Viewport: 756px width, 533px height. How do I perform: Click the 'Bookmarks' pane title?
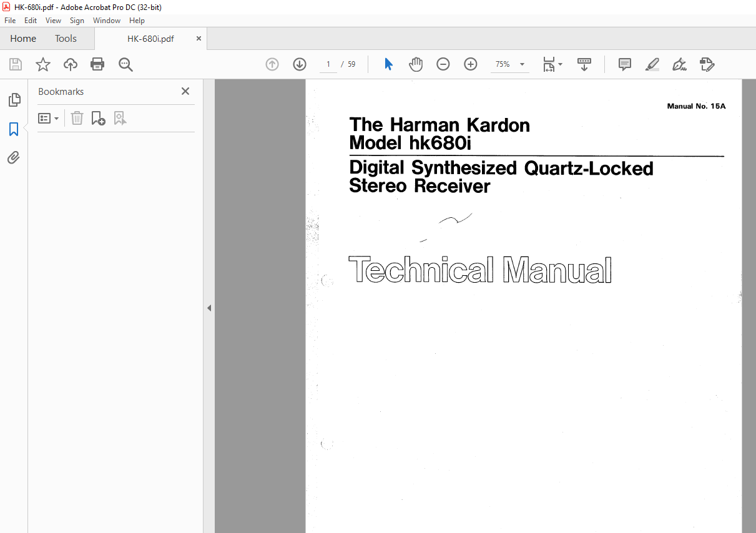click(61, 91)
